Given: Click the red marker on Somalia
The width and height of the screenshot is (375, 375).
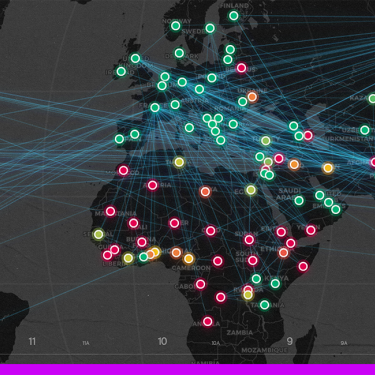Looking at the screenshot, I should [x=303, y=266].
